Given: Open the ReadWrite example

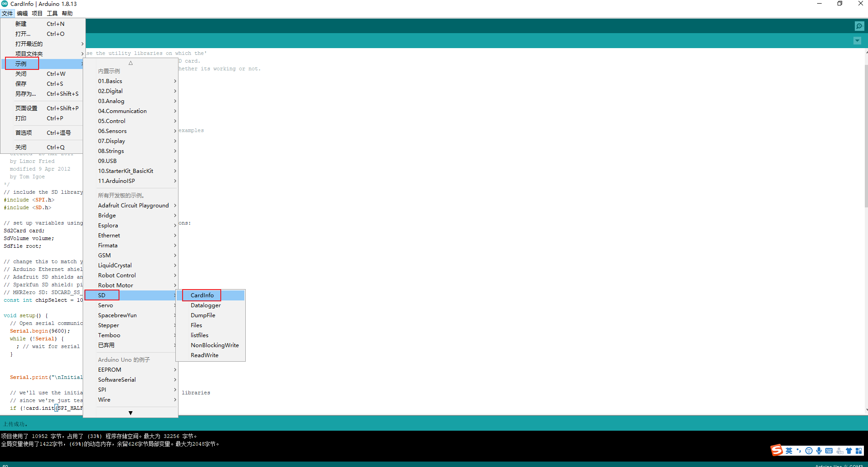Looking at the screenshot, I should [211, 355].
